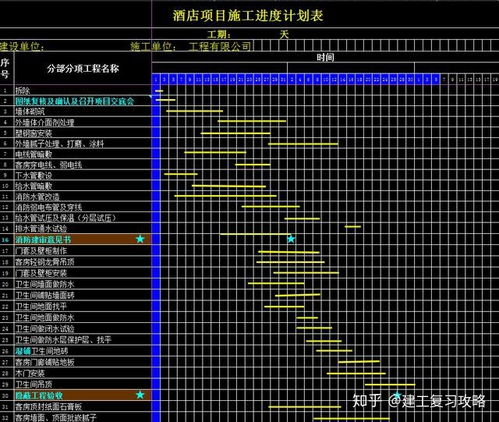
Task: Select the 客房门廊铺贴地板 task name
Action: (45, 362)
